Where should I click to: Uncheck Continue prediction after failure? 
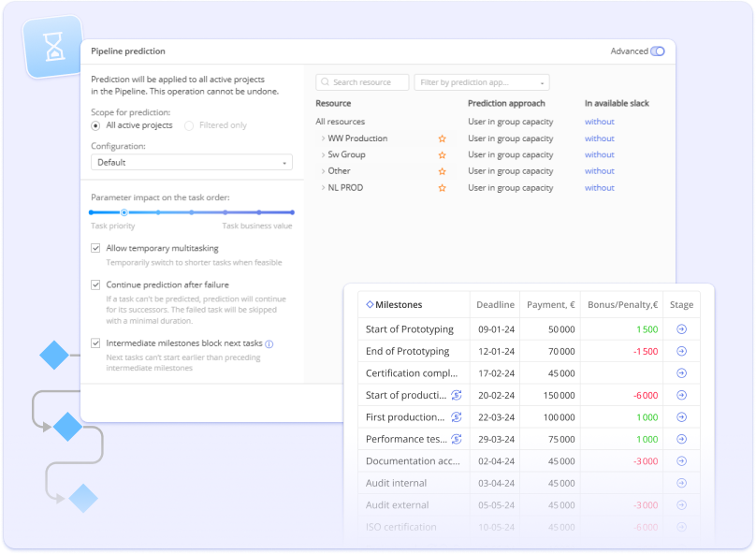pos(95,285)
